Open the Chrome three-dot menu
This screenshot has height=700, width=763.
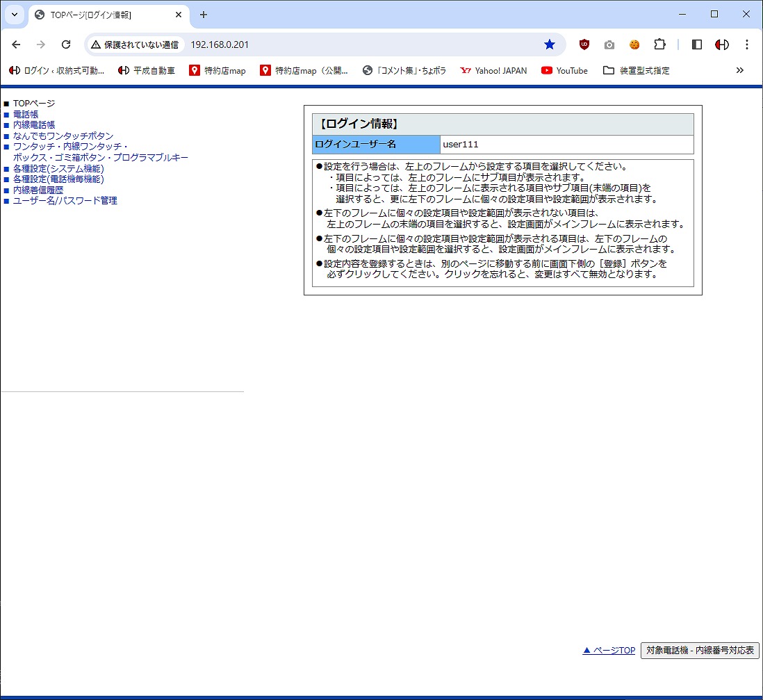tap(747, 44)
